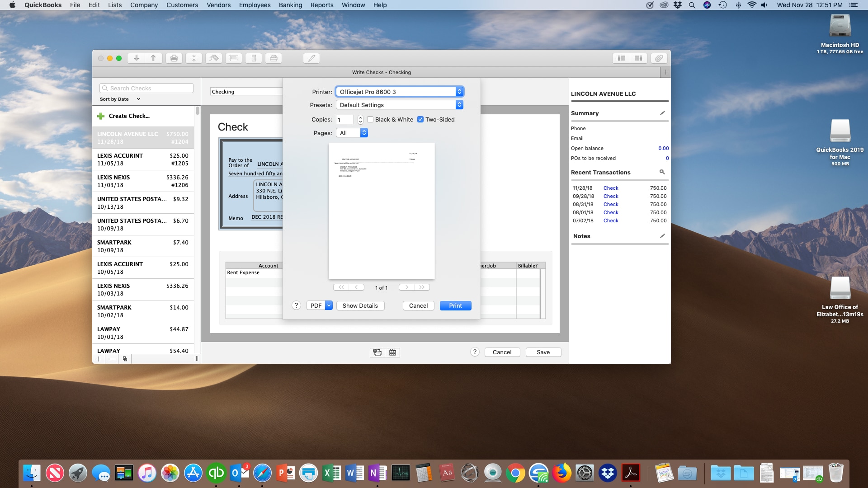Open the PDF dropdown arrow

(329, 306)
